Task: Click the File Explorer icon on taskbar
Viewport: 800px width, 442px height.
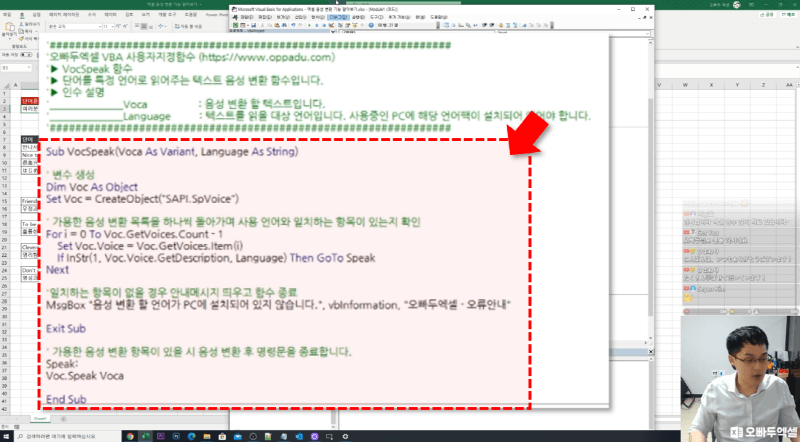Action: (x=207, y=436)
